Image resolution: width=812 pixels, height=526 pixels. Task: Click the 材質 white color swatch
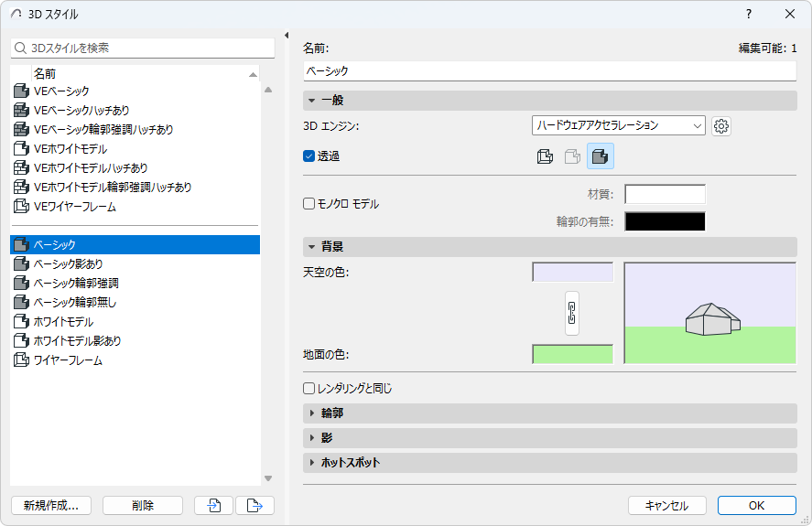pos(665,195)
